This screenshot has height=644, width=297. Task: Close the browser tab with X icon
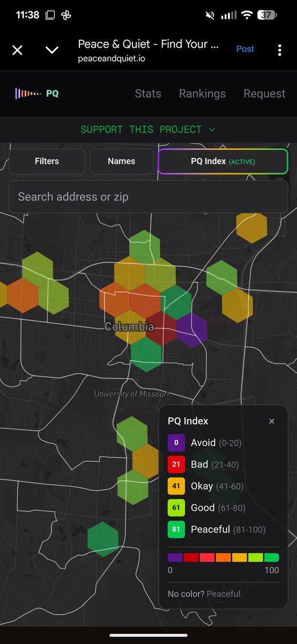pos(17,50)
